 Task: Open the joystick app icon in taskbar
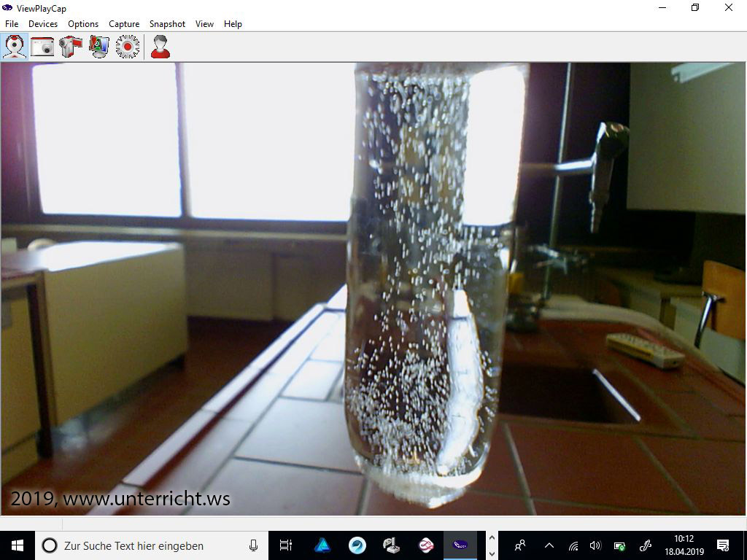[392, 545]
